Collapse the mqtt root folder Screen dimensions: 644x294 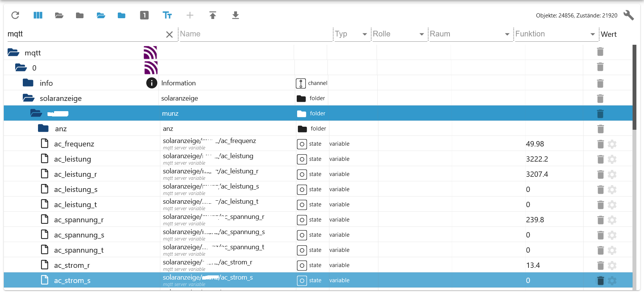13,52
